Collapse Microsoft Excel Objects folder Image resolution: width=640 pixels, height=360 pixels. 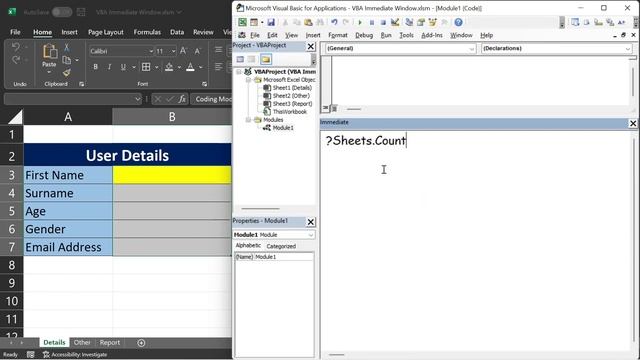[x=249, y=80]
